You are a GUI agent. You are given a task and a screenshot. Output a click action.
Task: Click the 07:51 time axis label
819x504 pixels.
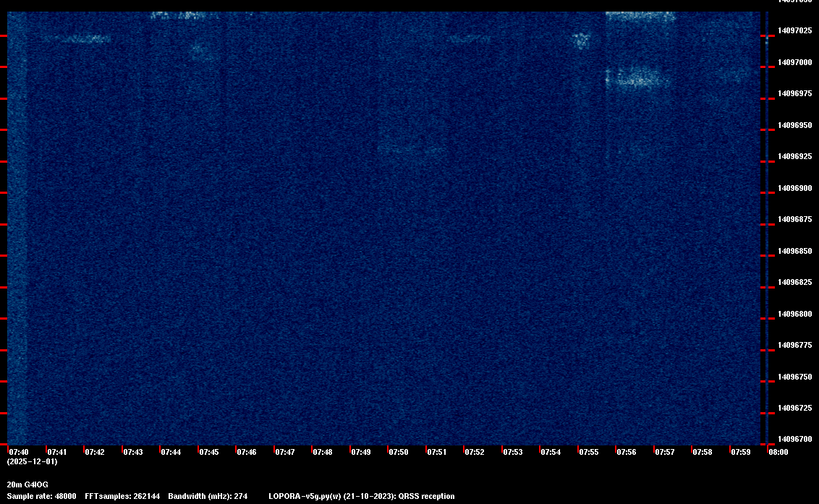tap(437, 452)
